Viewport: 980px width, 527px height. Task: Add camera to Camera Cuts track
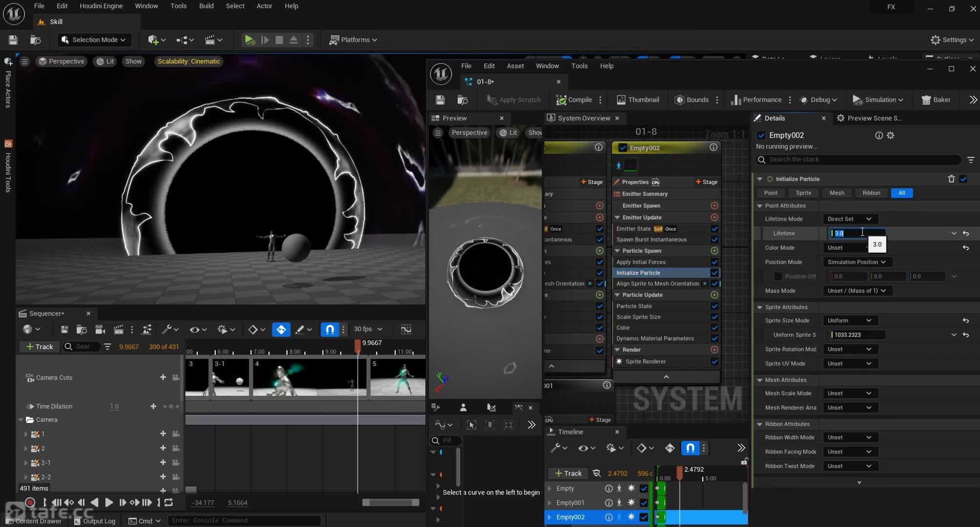click(x=163, y=377)
